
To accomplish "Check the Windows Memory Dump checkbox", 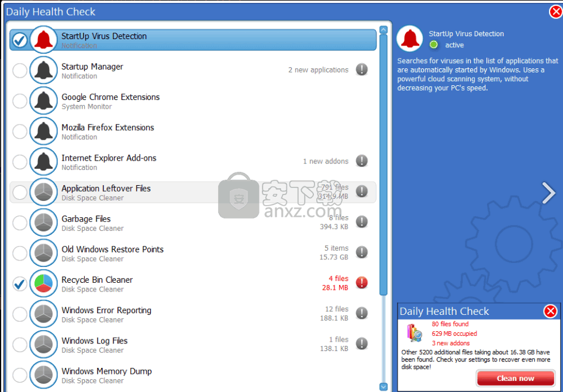I will click(x=20, y=376).
